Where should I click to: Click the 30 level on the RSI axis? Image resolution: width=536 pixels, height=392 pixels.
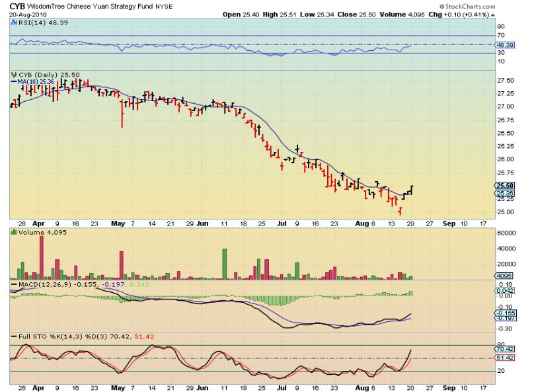[501, 52]
